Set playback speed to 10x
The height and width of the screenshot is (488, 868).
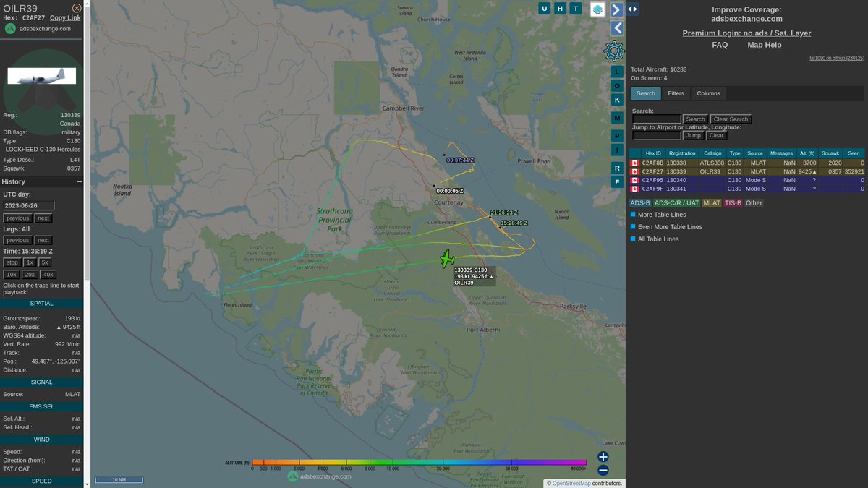(12, 275)
